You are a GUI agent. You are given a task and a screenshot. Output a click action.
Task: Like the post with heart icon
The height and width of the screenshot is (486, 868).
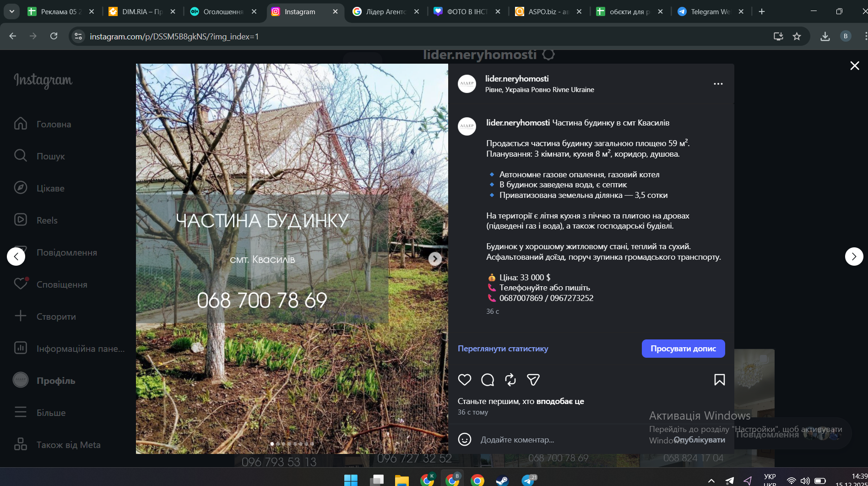pos(464,380)
